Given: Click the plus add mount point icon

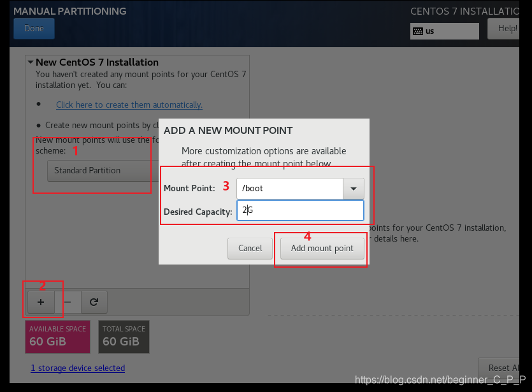Looking at the screenshot, I should [41, 302].
